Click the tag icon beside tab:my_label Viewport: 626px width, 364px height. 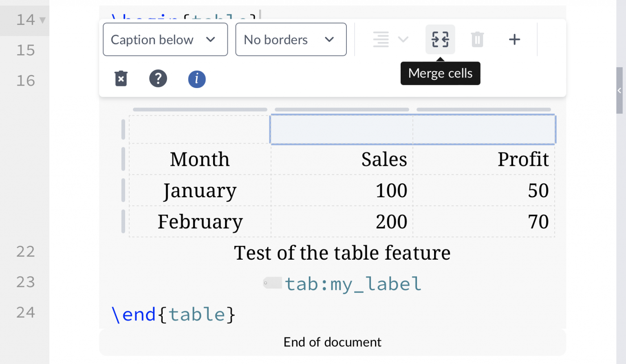tap(272, 282)
